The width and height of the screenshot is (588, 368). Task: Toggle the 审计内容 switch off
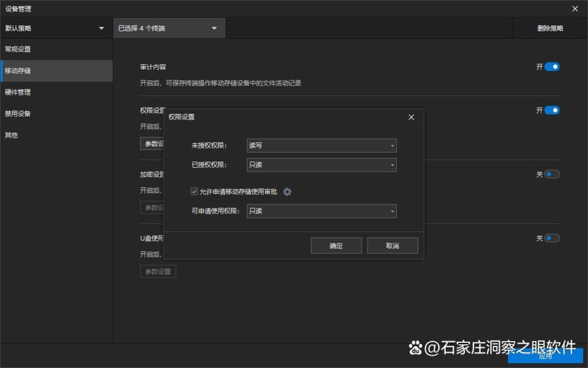pos(552,67)
